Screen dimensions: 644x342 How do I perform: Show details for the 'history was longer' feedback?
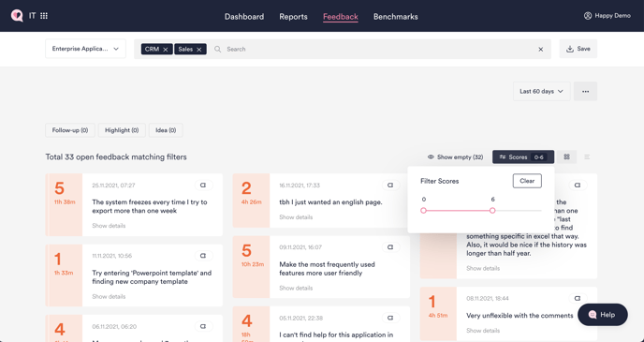[483, 268]
